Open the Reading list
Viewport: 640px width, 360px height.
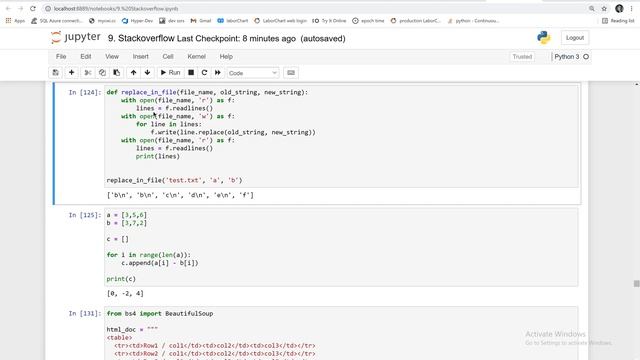point(618,21)
